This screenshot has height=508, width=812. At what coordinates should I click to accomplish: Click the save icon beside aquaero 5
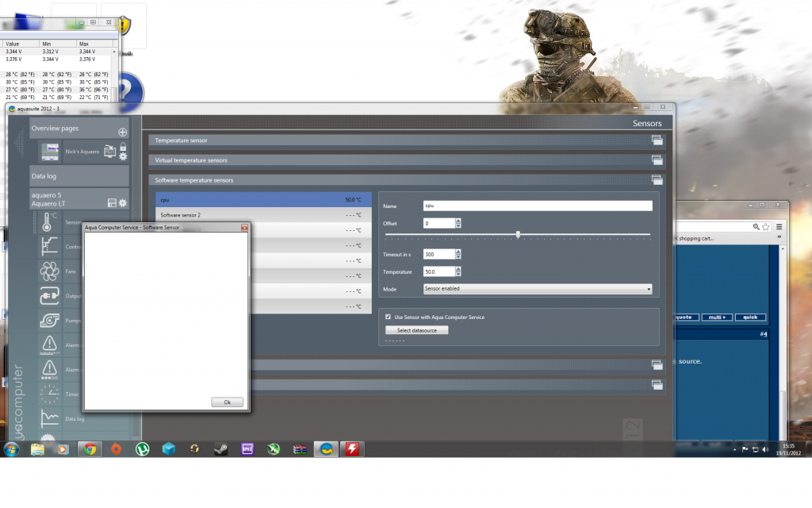[x=111, y=203]
